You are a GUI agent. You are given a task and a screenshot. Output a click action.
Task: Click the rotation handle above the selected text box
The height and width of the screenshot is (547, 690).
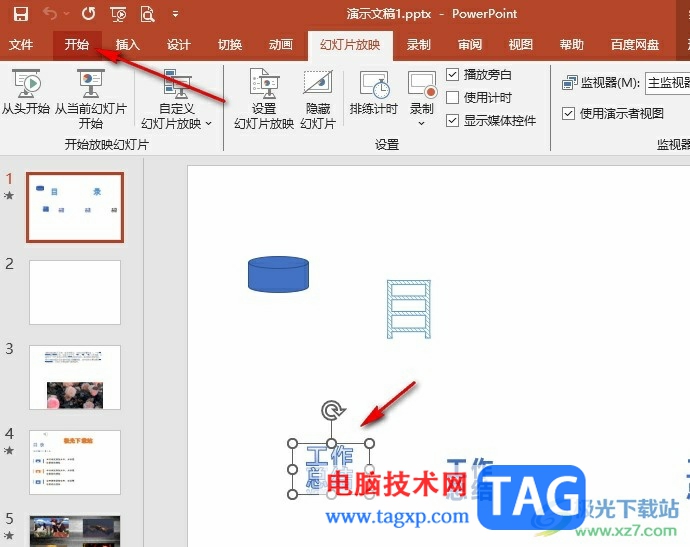click(332, 411)
